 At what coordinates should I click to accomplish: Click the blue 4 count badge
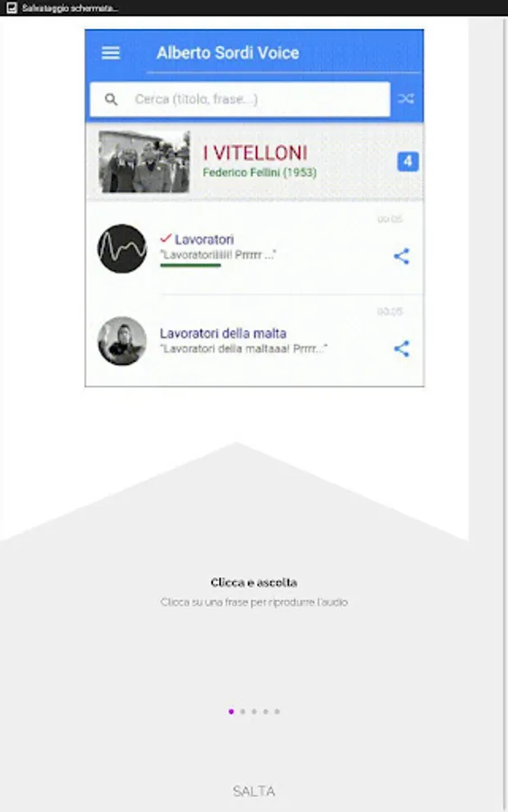coord(408,161)
